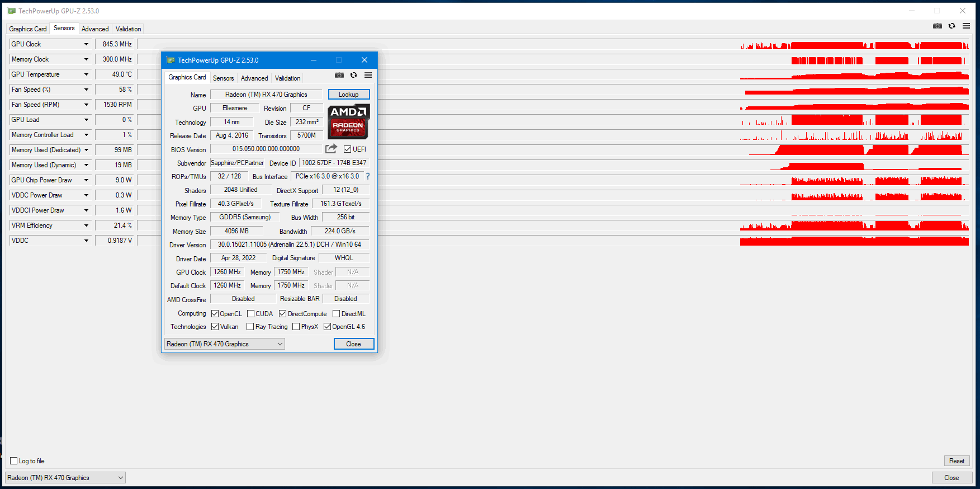This screenshot has height=489, width=980.
Task: Open the GPU selector dropdown in the front GPU-Z window
Action: pyautogui.click(x=225, y=344)
